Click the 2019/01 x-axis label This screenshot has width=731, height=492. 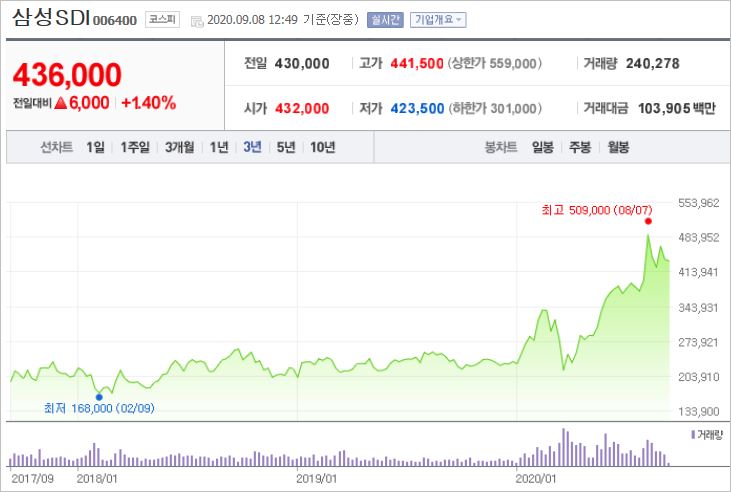[317, 478]
